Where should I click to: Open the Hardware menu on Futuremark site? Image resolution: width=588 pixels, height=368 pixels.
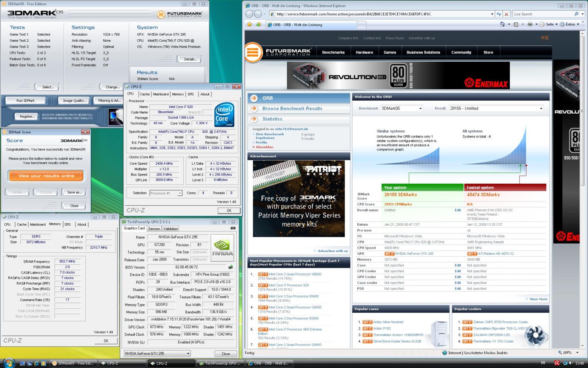click(x=364, y=52)
